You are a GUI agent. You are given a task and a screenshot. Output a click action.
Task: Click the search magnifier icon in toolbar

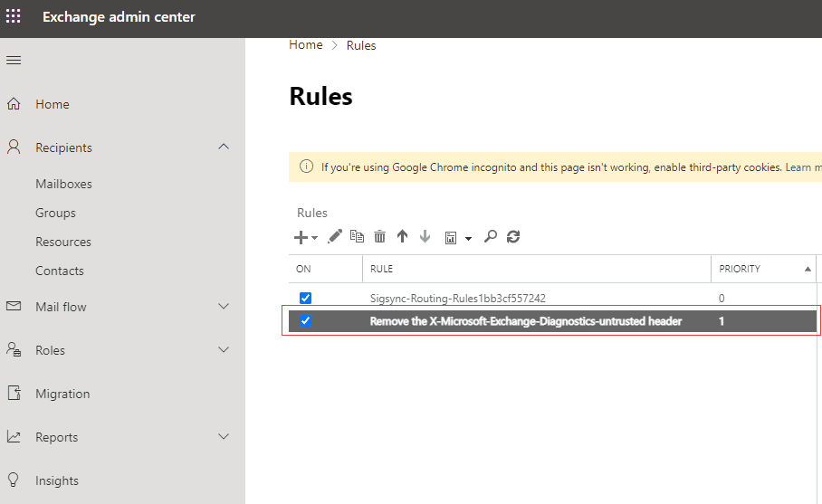pos(491,236)
